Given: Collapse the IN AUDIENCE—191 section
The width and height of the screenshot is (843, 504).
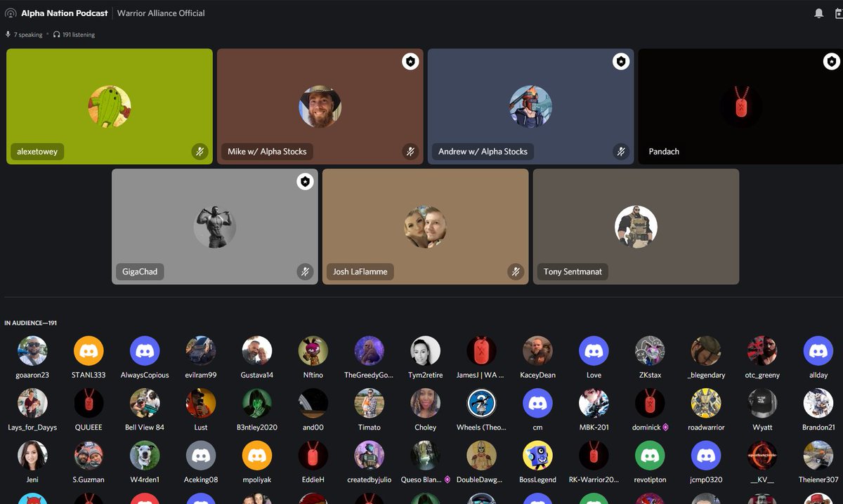Looking at the screenshot, I should coord(30,323).
